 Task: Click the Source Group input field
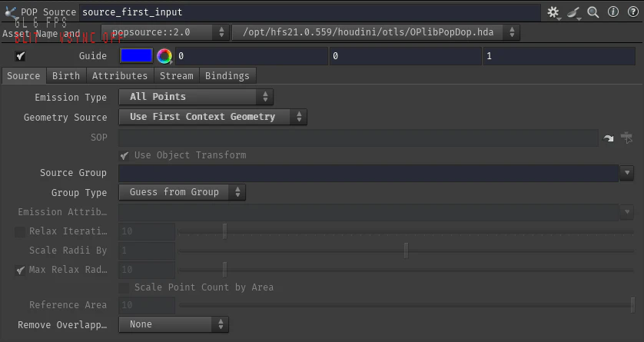(368, 173)
